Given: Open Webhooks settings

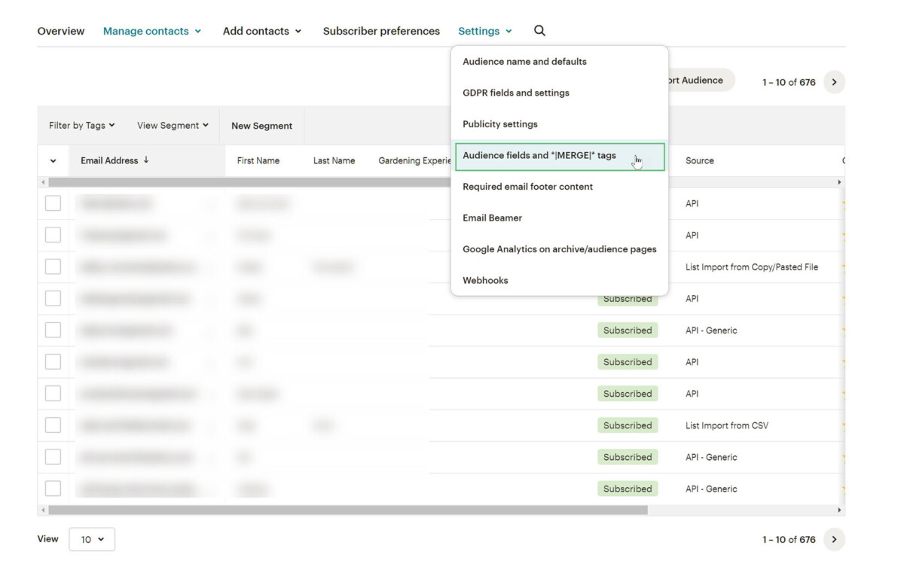Looking at the screenshot, I should [485, 280].
